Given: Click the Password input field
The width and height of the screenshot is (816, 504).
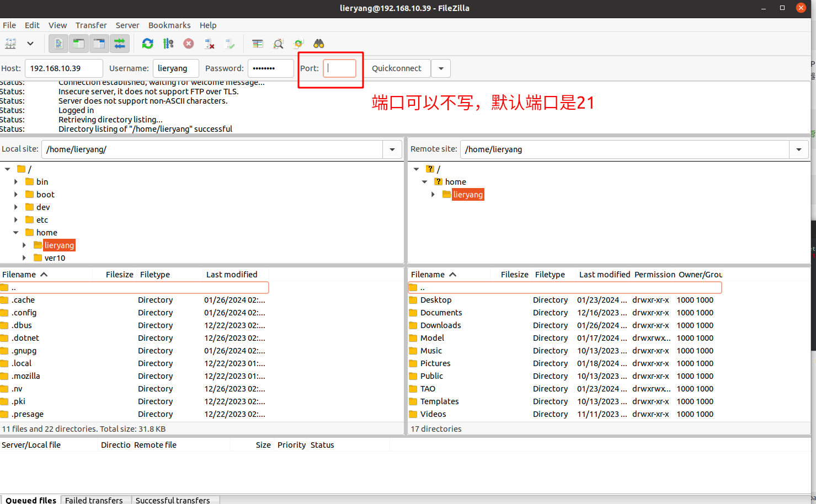Looking at the screenshot, I should pos(270,68).
